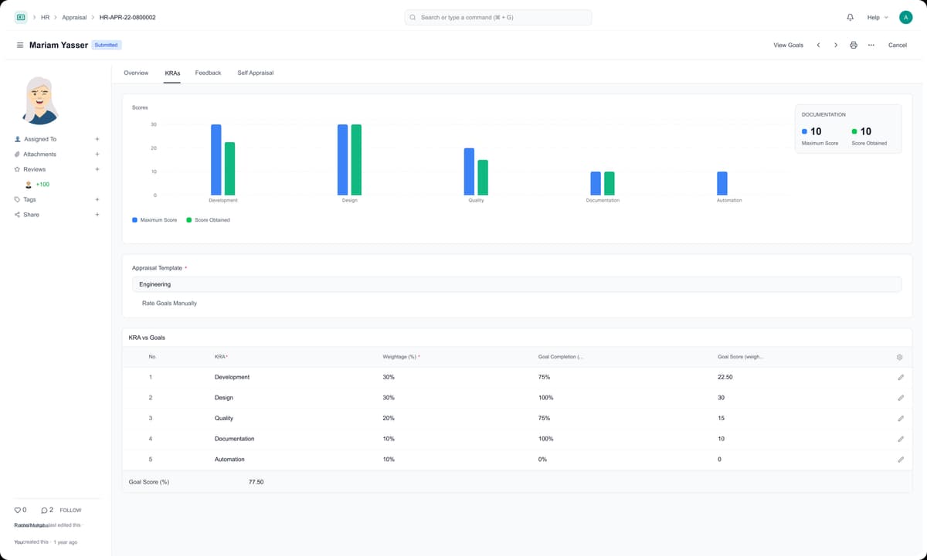Click the HR module home icon
This screenshot has width=927, height=560.
coord(21,17)
